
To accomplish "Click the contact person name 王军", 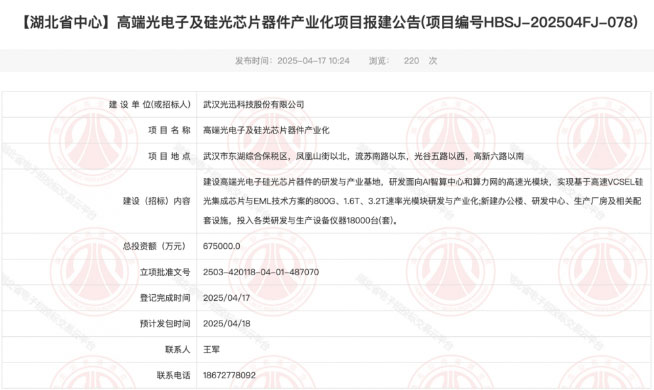I will coord(211,350).
